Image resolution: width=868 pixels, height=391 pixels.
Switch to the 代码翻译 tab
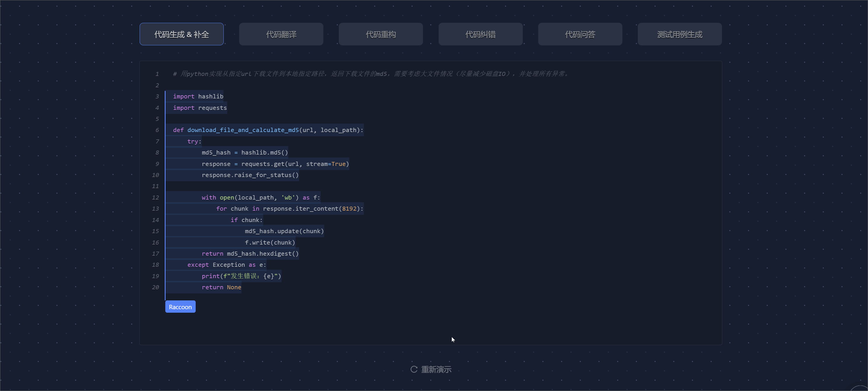(x=281, y=34)
